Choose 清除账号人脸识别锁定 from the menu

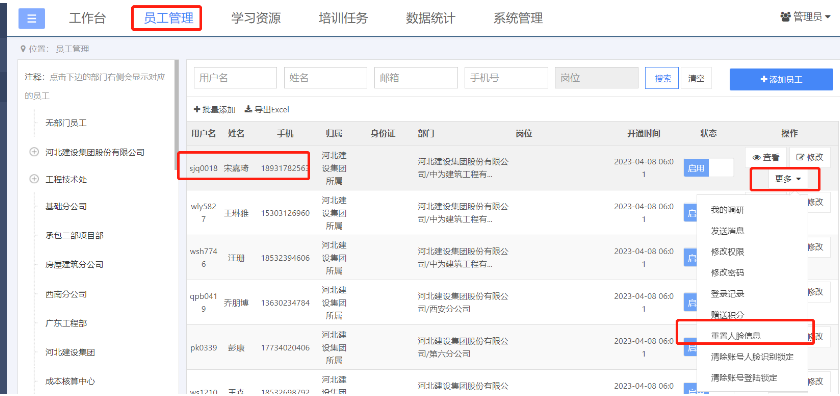pyautogui.click(x=752, y=356)
